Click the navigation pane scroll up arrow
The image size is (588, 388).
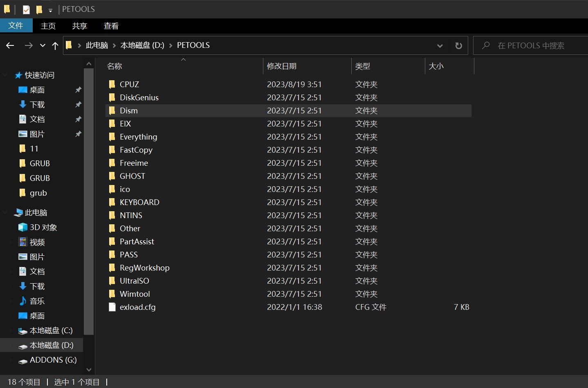pyautogui.click(x=89, y=63)
